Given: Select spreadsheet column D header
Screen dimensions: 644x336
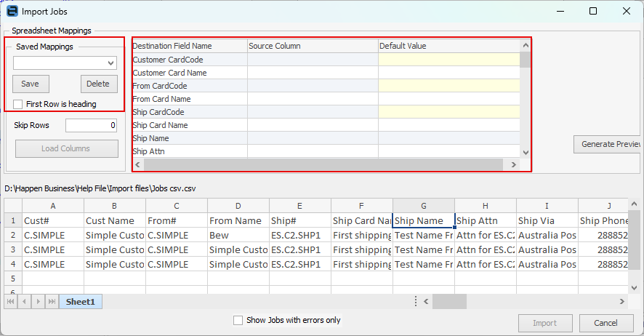Looking at the screenshot, I should [x=238, y=206].
